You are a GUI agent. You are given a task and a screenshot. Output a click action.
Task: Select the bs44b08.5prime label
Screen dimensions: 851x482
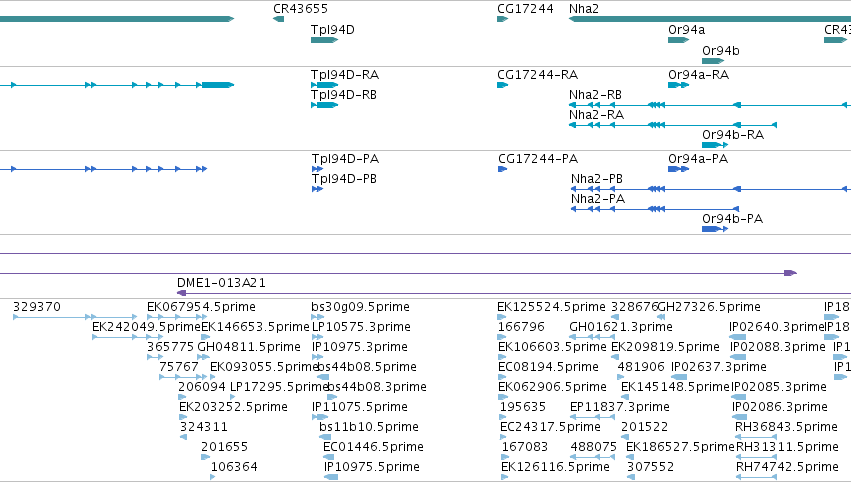pyautogui.click(x=367, y=367)
